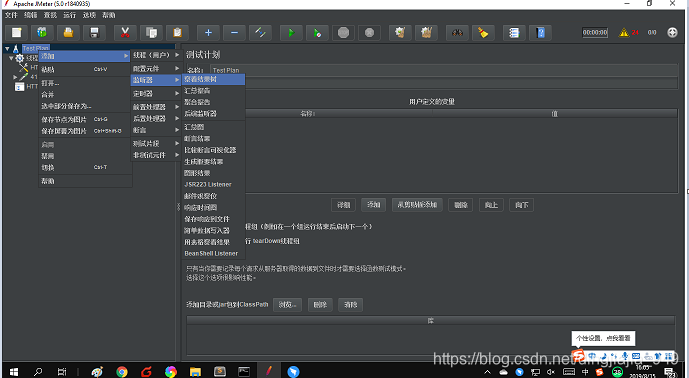The height and width of the screenshot is (378, 689).
Task: Expand the 非测试元件 submenu
Action: point(156,155)
